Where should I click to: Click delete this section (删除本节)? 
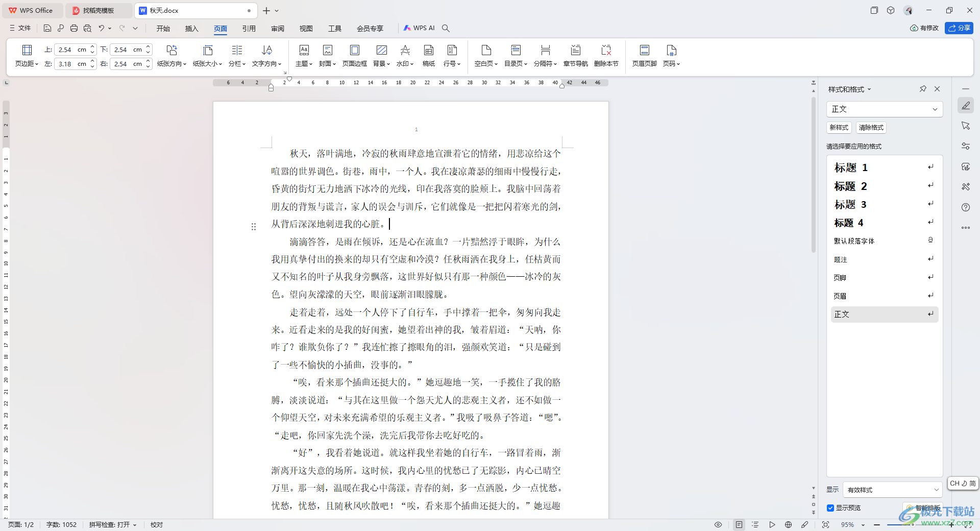pos(606,56)
